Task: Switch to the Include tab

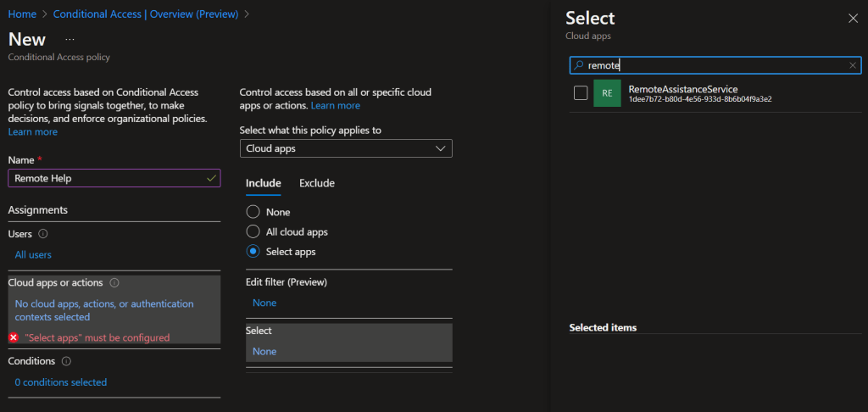Action: point(263,183)
